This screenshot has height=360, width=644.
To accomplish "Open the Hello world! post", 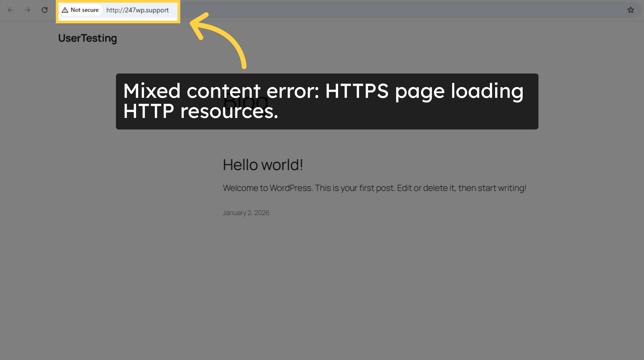I will click(263, 165).
